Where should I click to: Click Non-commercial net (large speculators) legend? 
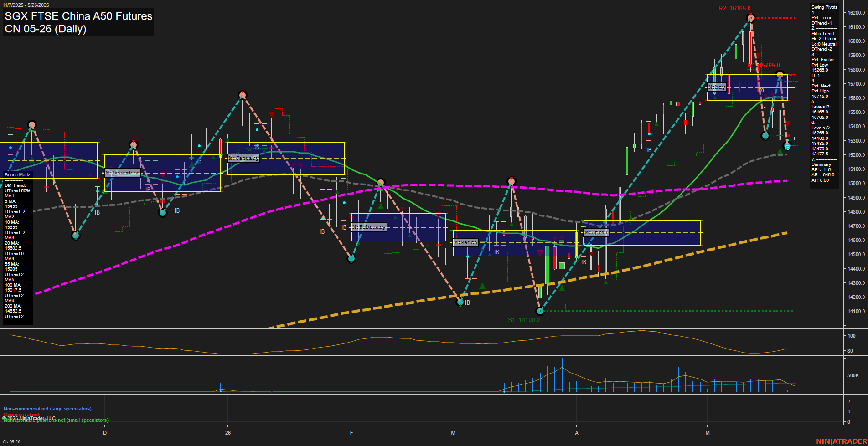[47, 409]
